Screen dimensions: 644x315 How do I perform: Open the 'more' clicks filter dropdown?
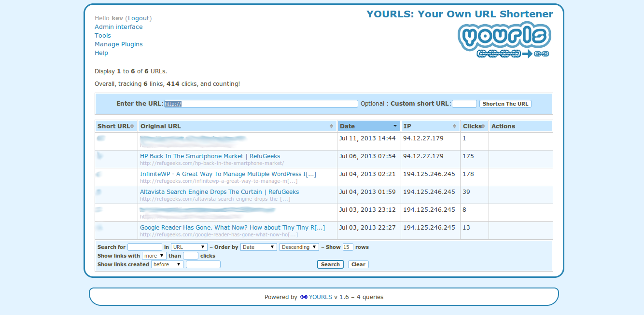click(x=154, y=256)
